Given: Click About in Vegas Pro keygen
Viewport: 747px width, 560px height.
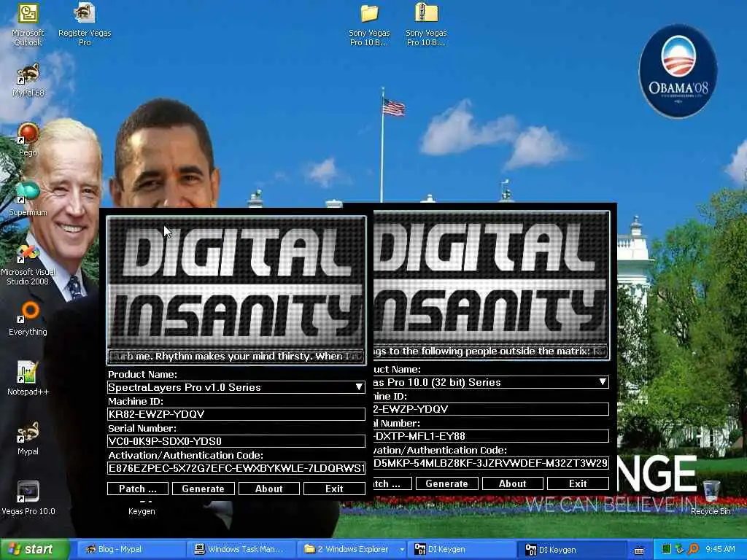Looking at the screenshot, I should coord(513,483).
